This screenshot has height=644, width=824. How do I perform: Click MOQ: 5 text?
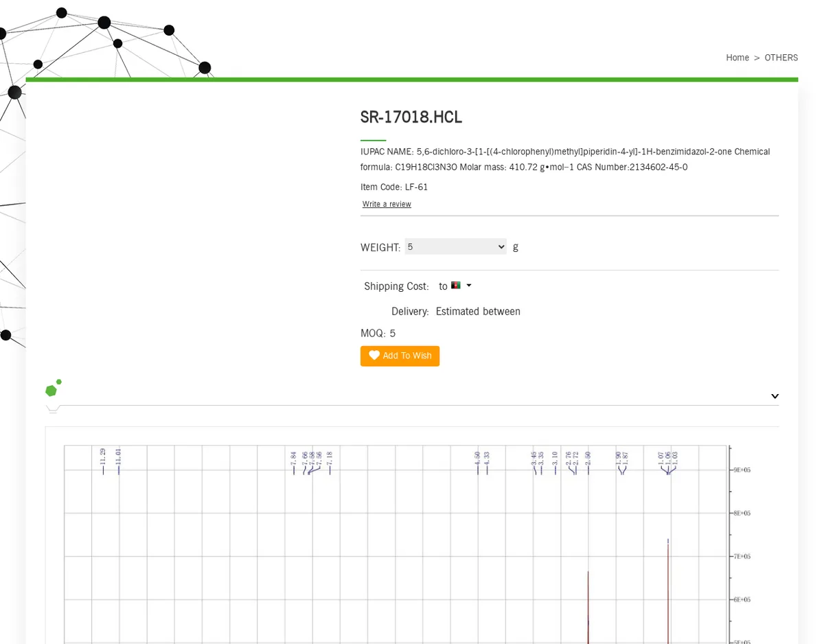[x=378, y=334]
